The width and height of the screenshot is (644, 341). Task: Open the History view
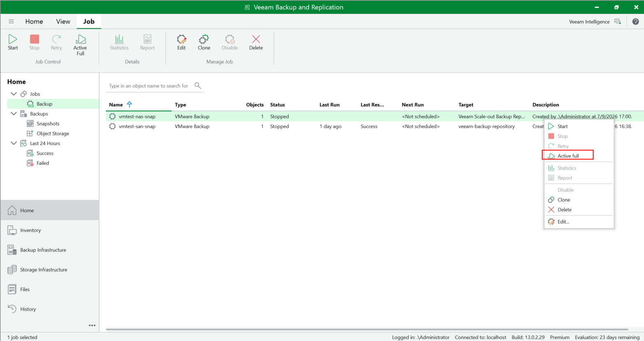[x=50, y=309]
